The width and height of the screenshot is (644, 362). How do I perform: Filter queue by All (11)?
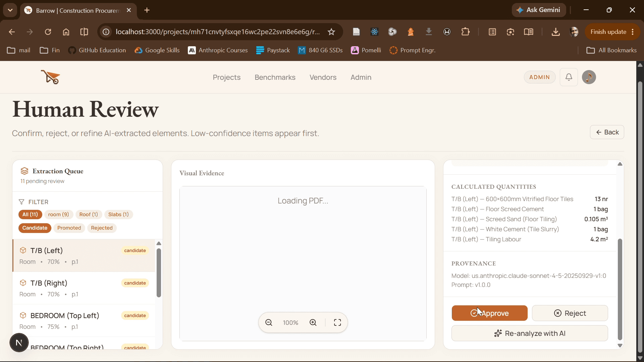click(x=30, y=215)
